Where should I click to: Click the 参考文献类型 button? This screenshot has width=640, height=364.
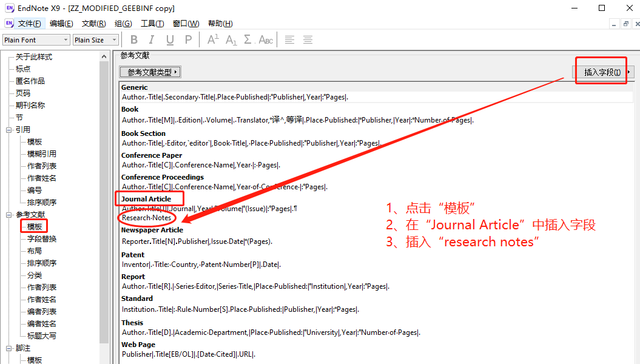(x=150, y=72)
